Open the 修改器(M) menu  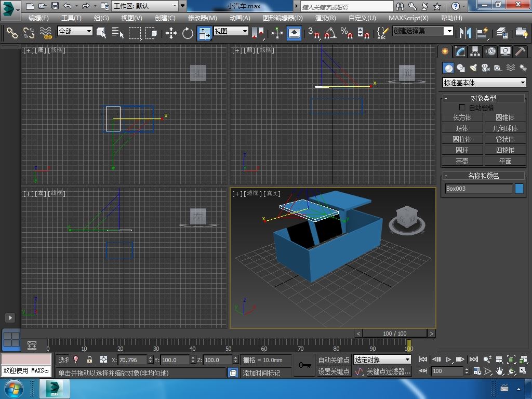[203, 18]
